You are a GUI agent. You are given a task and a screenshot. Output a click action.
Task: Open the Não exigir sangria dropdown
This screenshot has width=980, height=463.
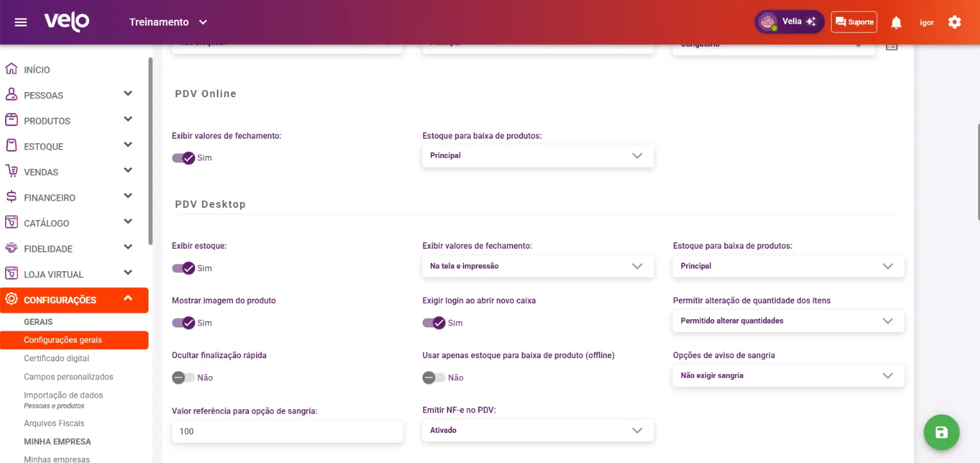coord(789,376)
